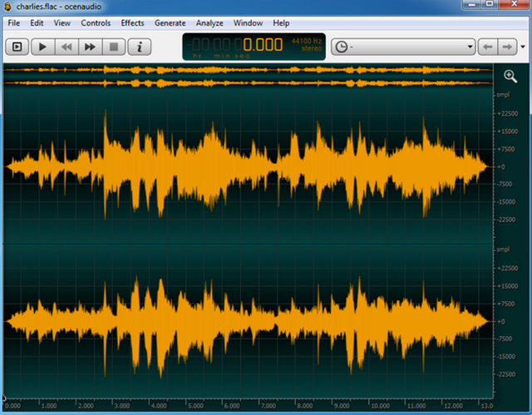Start playback with the Play button
The height and width of the screenshot is (415, 532).
[42, 47]
